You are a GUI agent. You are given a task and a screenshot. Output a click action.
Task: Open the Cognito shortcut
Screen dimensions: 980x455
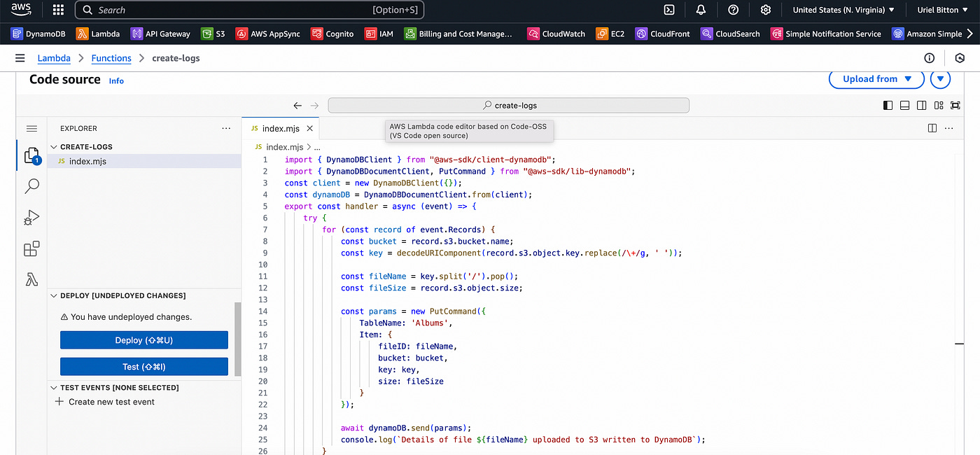332,34
